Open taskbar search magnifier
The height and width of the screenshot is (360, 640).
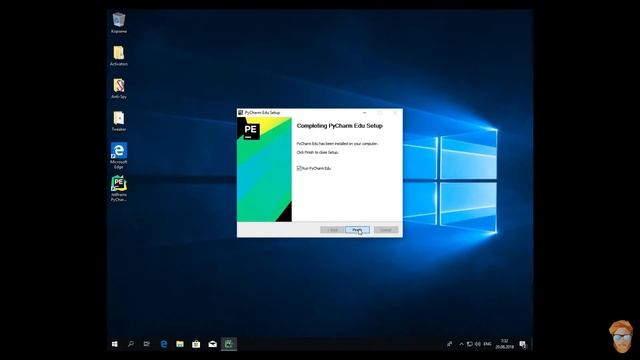[x=131, y=344]
